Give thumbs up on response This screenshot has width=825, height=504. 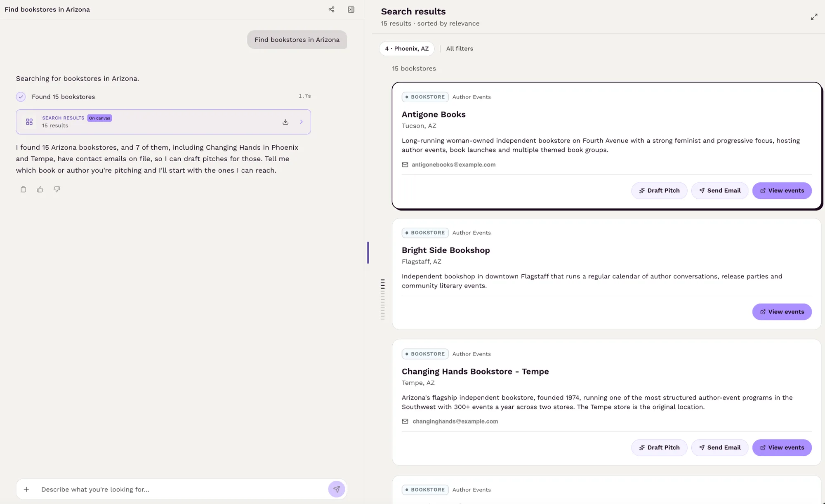tap(40, 189)
